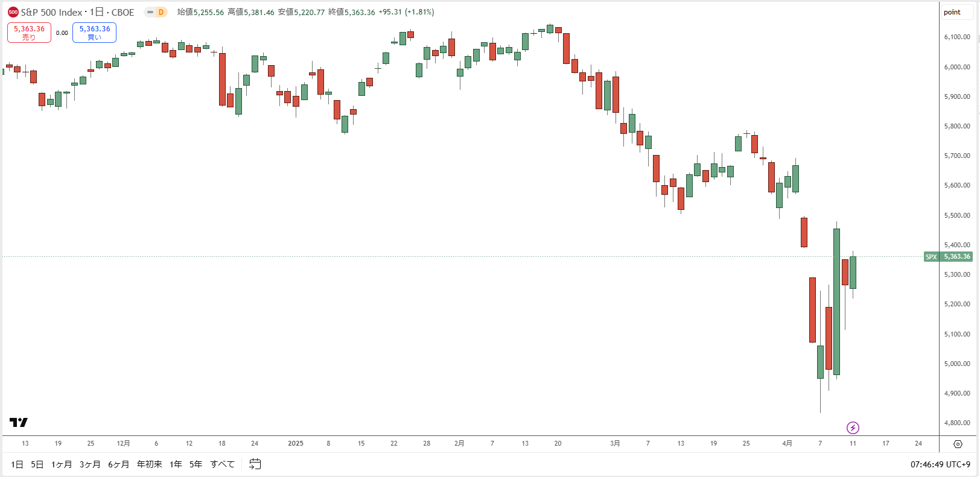The image size is (980, 477).
Task: Click the 1日 interval beside the symbol title
Action: (x=97, y=12)
